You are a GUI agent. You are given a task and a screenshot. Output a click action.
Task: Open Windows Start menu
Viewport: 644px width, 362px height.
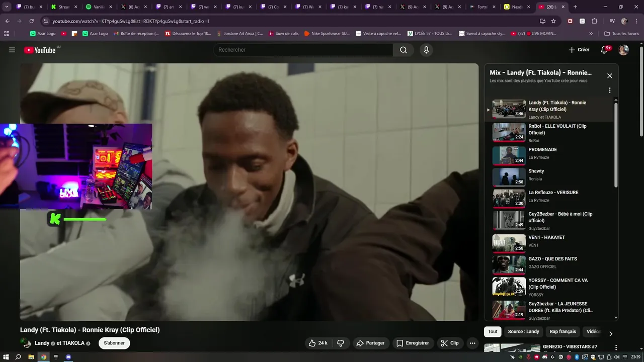tap(6, 357)
